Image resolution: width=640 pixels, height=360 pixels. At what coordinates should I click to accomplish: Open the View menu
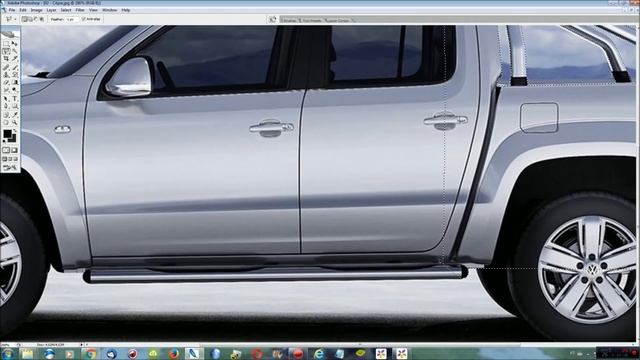(93, 10)
